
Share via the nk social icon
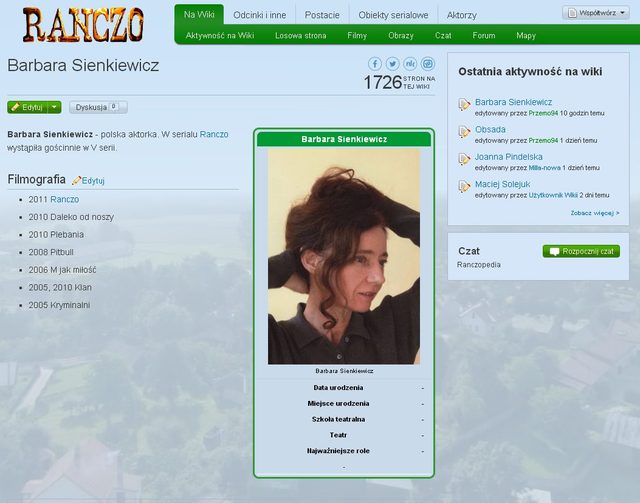coord(410,64)
